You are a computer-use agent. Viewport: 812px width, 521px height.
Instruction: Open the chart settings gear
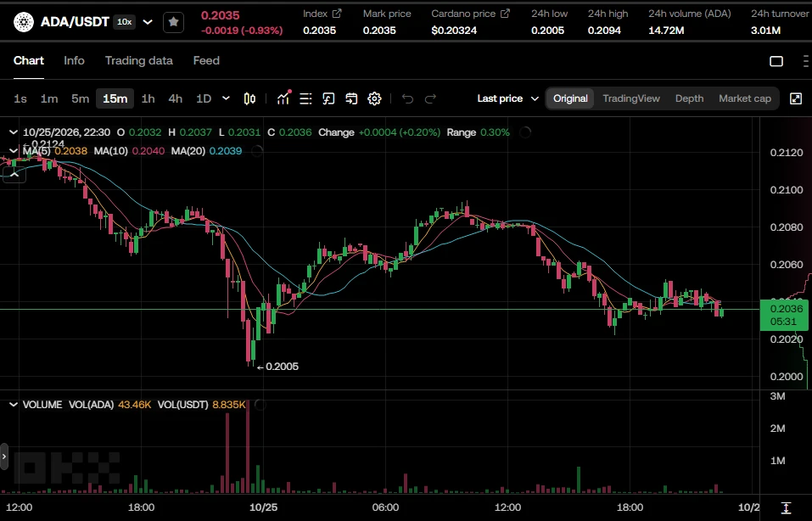374,98
